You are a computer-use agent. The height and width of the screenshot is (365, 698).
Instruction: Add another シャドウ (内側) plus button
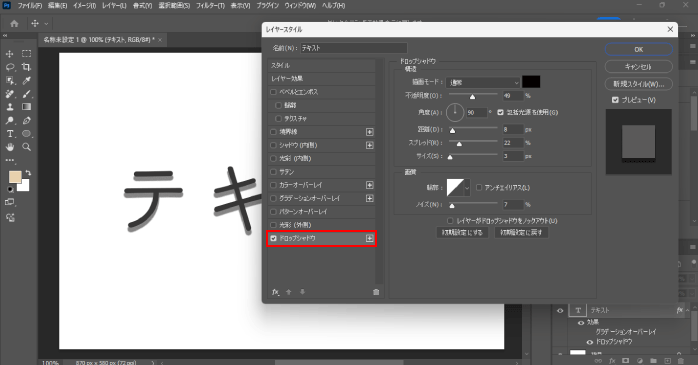click(x=369, y=145)
